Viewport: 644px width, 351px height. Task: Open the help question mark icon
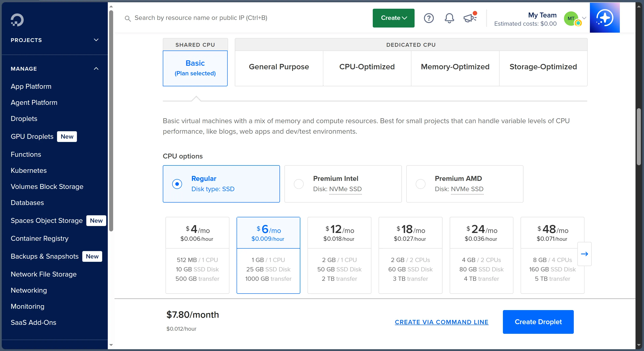tap(428, 18)
